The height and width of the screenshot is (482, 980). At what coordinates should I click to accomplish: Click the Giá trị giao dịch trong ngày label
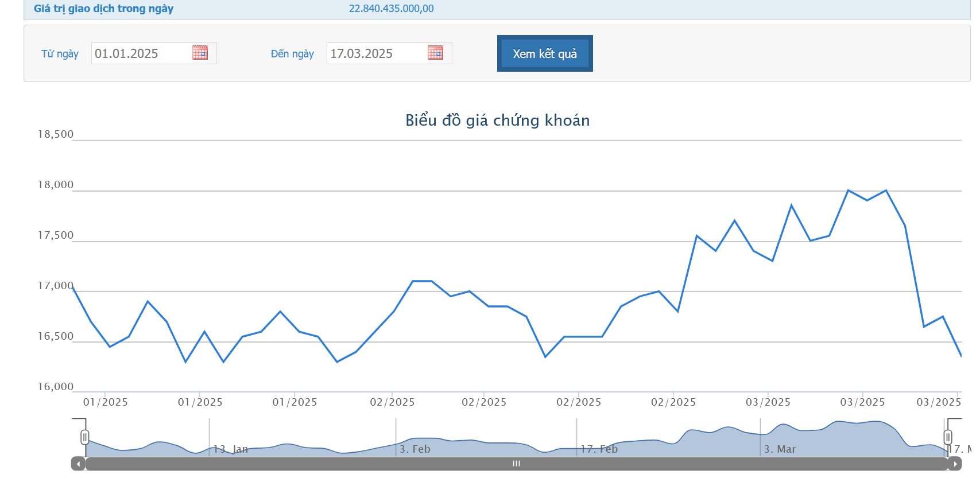[x=103, y=9]
